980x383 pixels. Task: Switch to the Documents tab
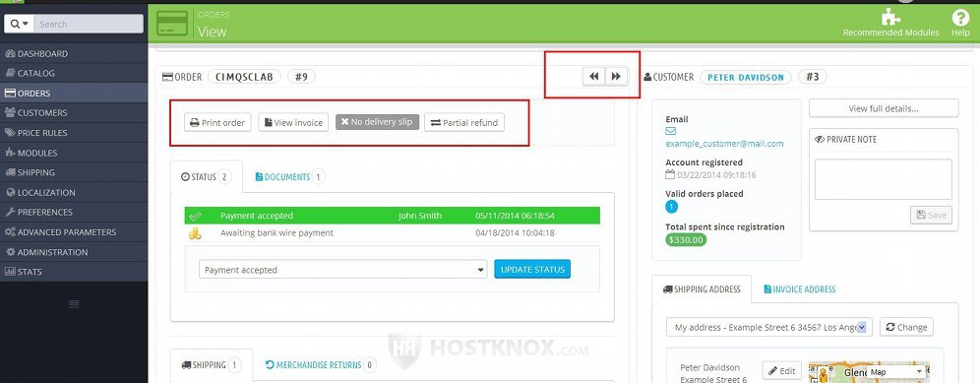290,177
